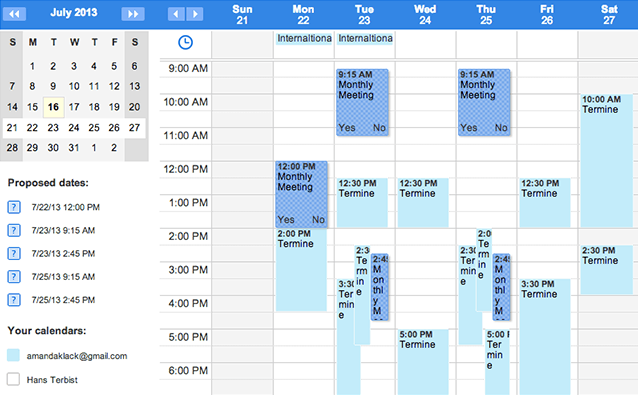The width and height of the screenshot is (638, 395).
Task: Click question mark icon for 7/25/13 9:15 AM
Action: tap(14, 277)
